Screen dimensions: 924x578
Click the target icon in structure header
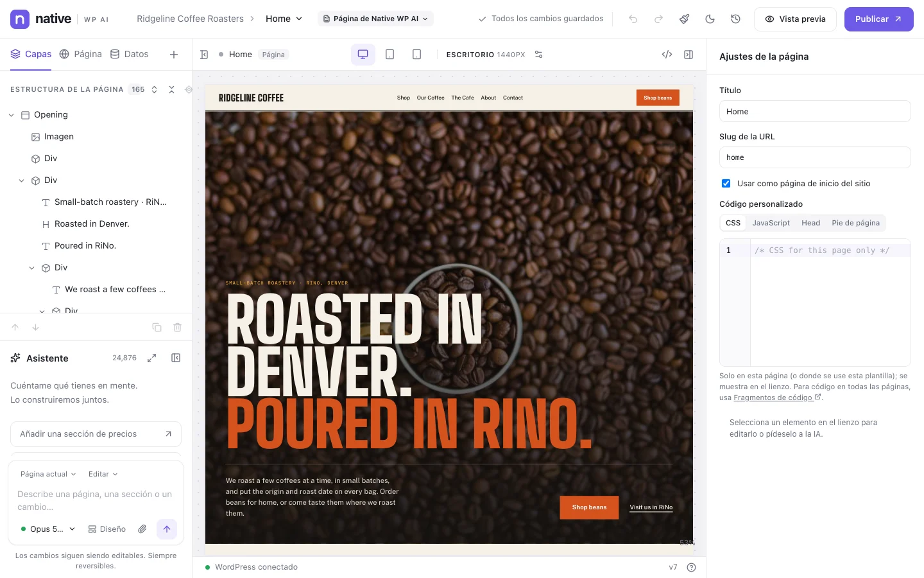click(189, 90)
